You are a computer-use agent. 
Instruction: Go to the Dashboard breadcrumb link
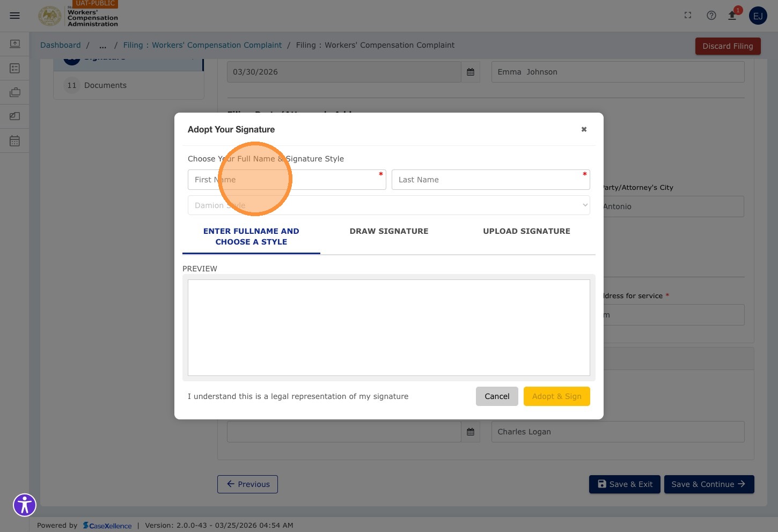click(61, 45)
